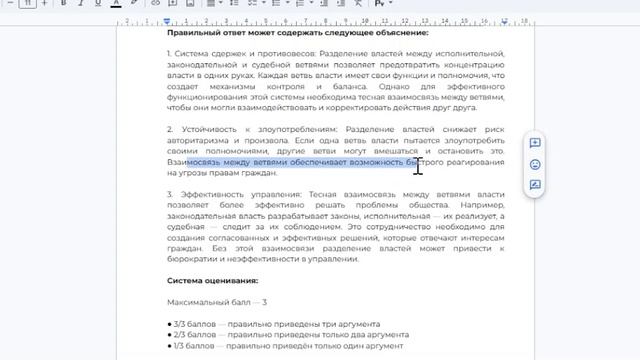640x360 pixels.
Task: Open the highlight color marker tool
Action: click(134, 3)
